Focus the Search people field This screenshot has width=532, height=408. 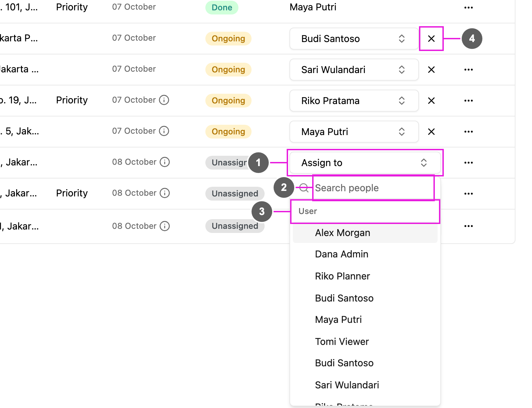pyautogui.click(x=373, y=188)
